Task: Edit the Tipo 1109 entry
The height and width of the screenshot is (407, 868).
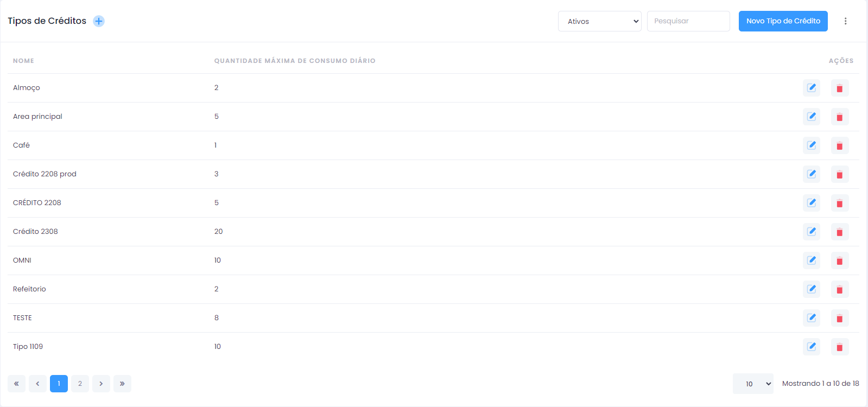Action: (812, 347)
